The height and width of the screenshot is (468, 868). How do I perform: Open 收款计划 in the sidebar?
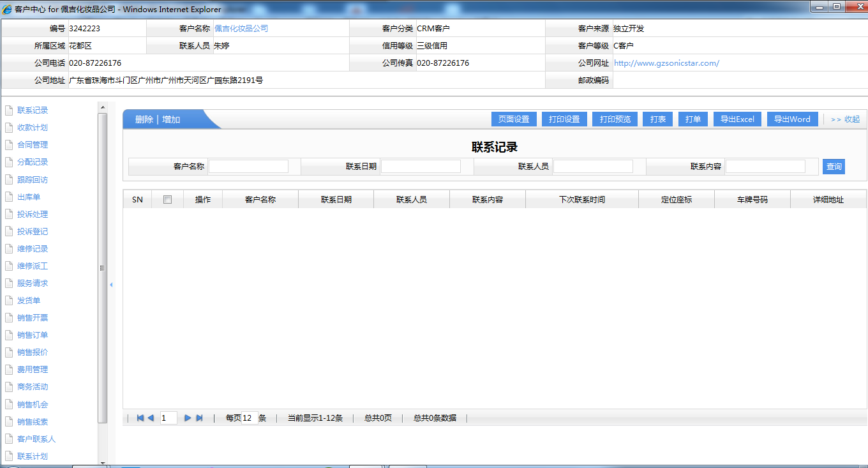(33, 128)
